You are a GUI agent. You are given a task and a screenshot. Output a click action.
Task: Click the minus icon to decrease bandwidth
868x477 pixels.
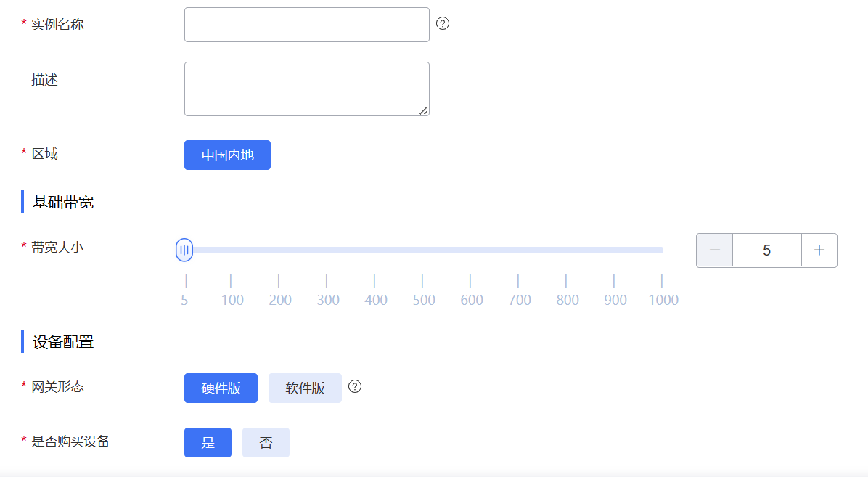pyautogui.click(x=715, y=250)
